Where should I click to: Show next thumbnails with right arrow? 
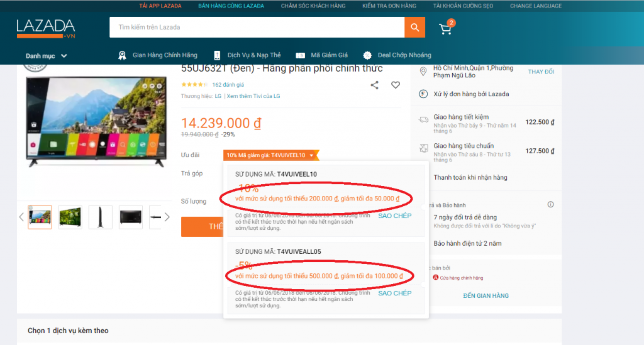pyautogui.click(x=167, y=217)
